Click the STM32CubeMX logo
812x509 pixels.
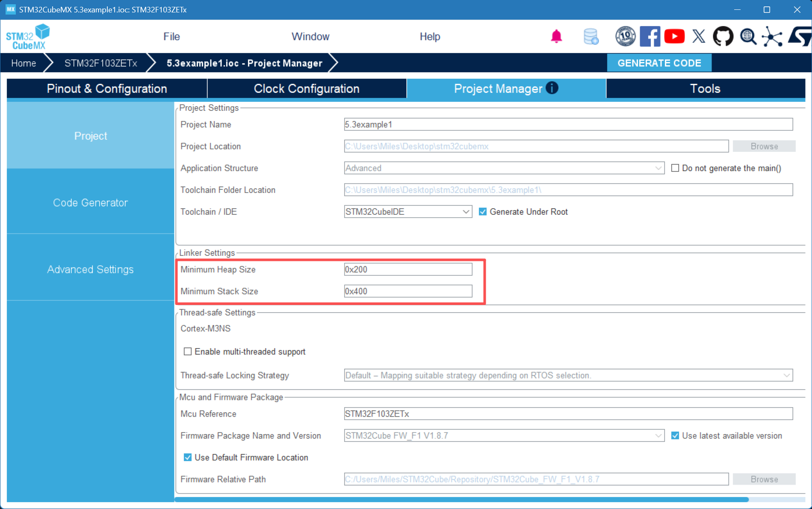[28, 37]
